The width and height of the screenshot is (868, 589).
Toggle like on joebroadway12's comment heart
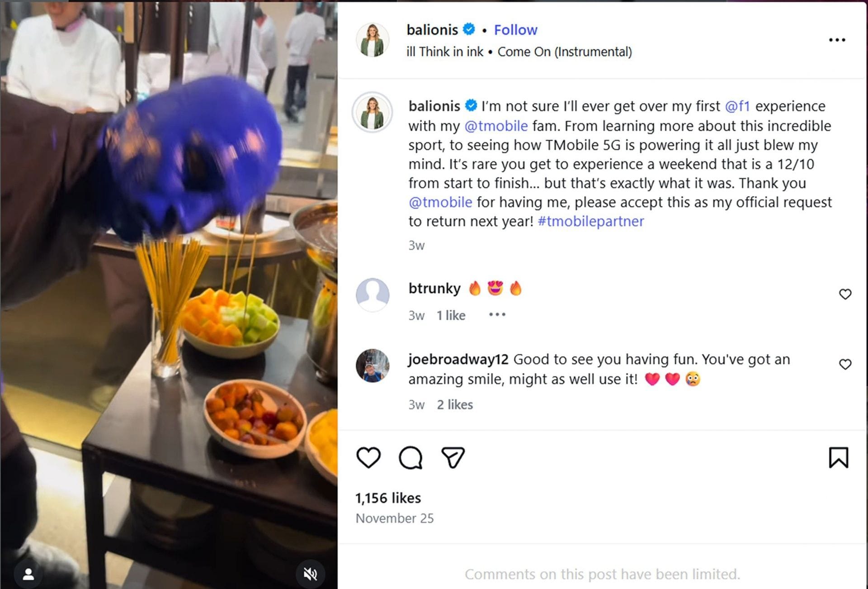[x=845, y=364]
